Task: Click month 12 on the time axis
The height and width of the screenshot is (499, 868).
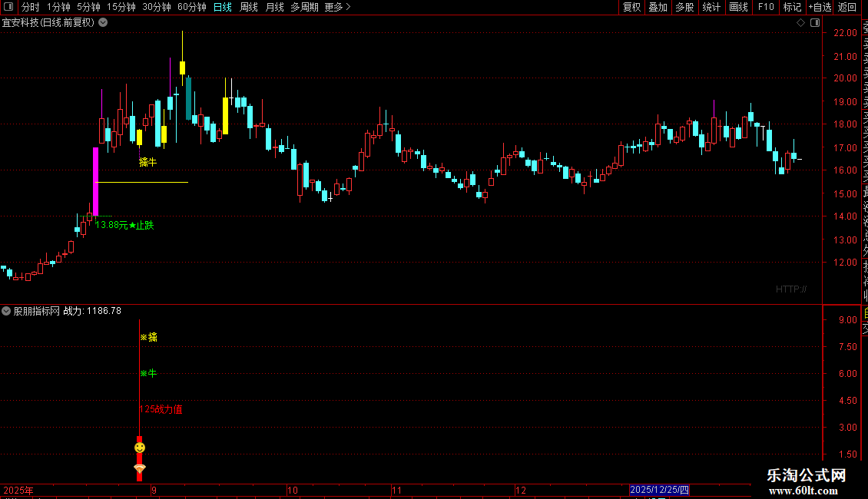Action: 520,490
